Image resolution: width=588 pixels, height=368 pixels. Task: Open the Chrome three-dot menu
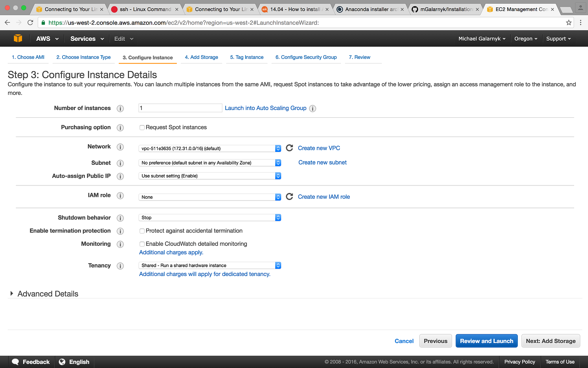581,22
